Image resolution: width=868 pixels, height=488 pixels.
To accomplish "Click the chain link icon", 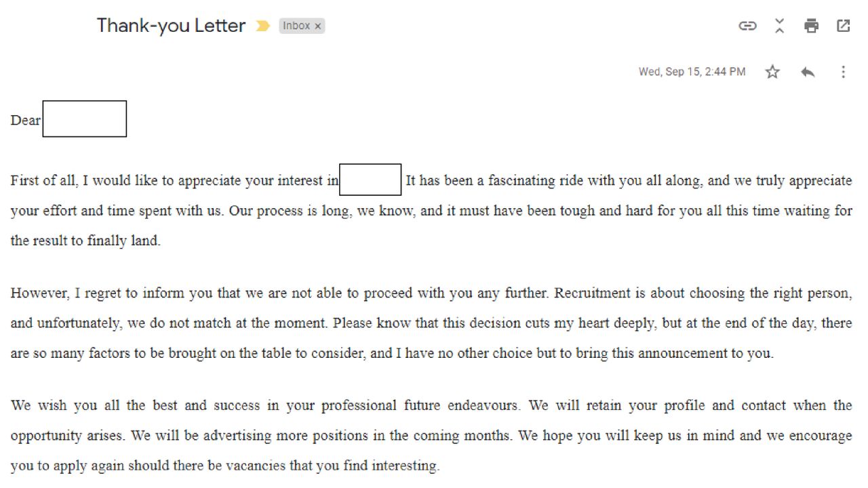I will click(747, 26).
